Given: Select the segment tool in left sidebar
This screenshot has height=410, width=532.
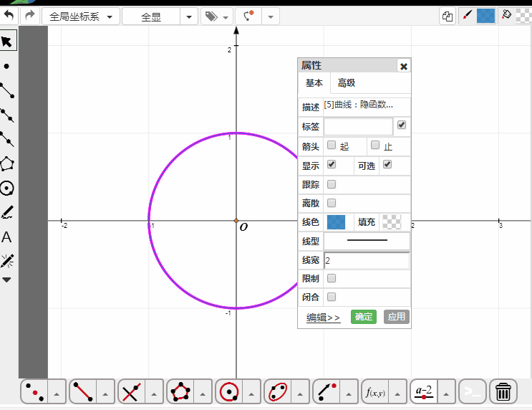Looking at the screenshot, I should (x=7, y=90).
